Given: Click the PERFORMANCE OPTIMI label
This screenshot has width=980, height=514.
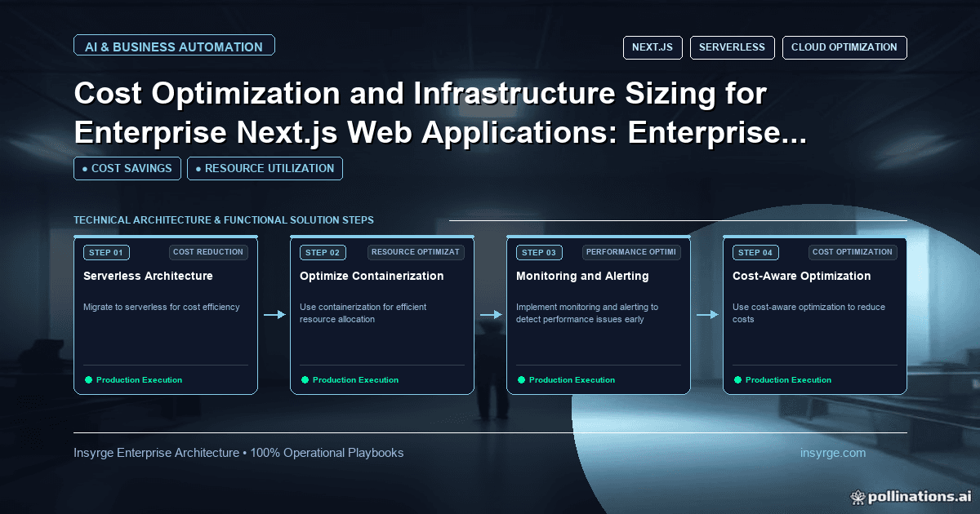Looking at the screenshot, I should tap(631, 252).
